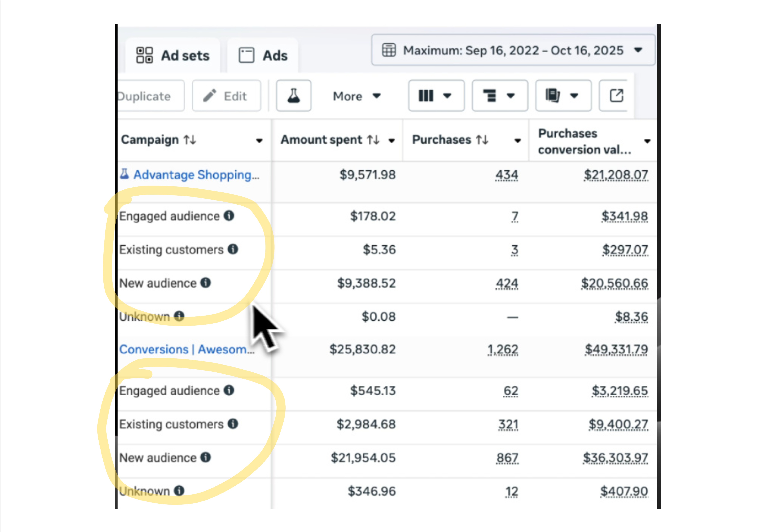Click the breakdown icon button
Screen dimensions: 775x532
499,96
